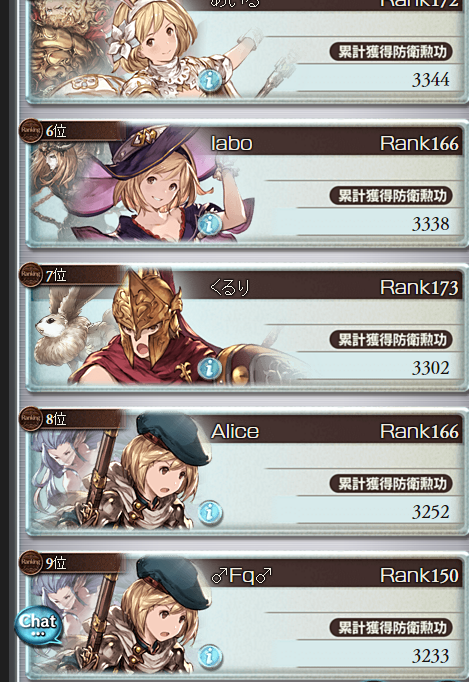The height and width of the screenshot is (682, 469).
Task: Click the player name ♂Fq♂
Action: click(241, 576)
